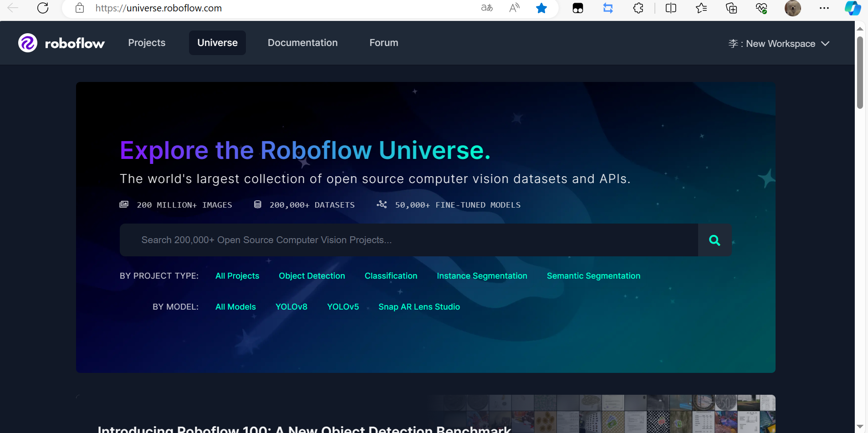Click the 'BY PROJECT TYPE:' label
The height and width of the screenshot is (433, 868).
[x=159, y=276]
